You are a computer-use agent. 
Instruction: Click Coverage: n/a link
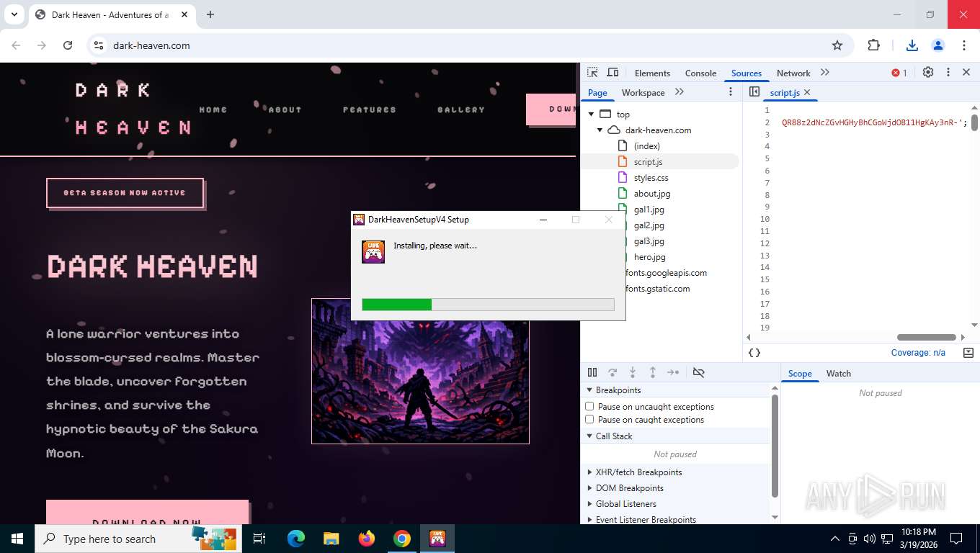click(918, 353)
